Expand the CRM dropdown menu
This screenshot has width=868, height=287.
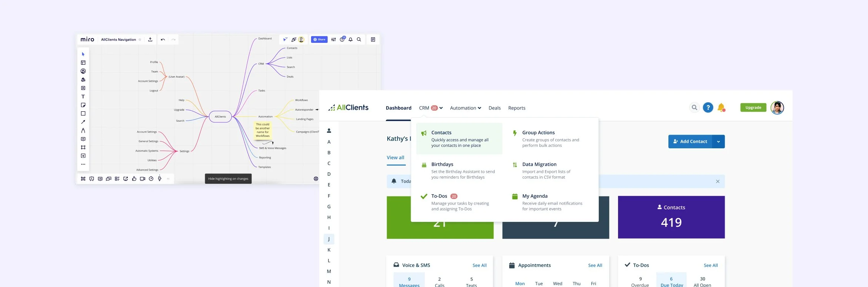[x=431, y=108]
